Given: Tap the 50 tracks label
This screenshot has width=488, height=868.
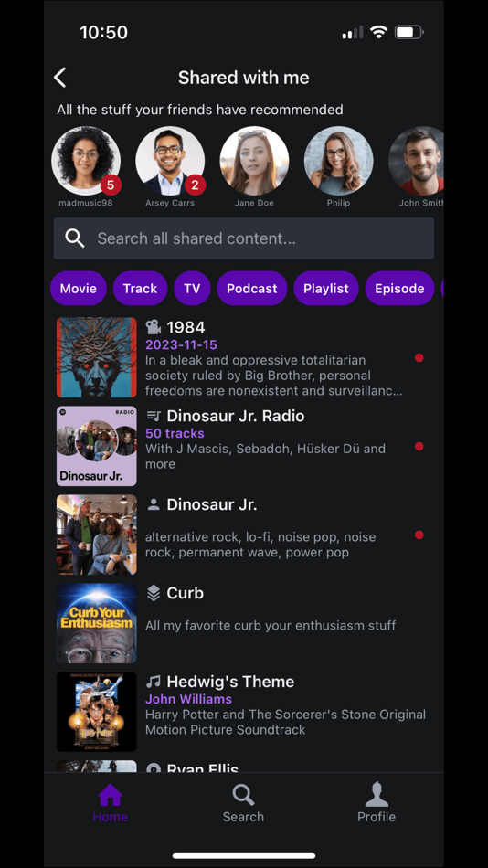Looking at the screenshot, I should (x=175, y=433).
